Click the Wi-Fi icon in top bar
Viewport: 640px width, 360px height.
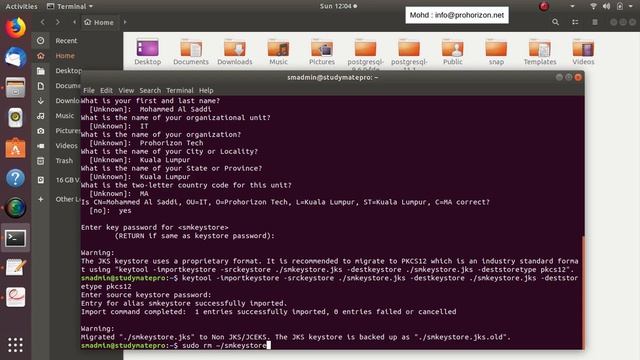click(x=593, y=6)
